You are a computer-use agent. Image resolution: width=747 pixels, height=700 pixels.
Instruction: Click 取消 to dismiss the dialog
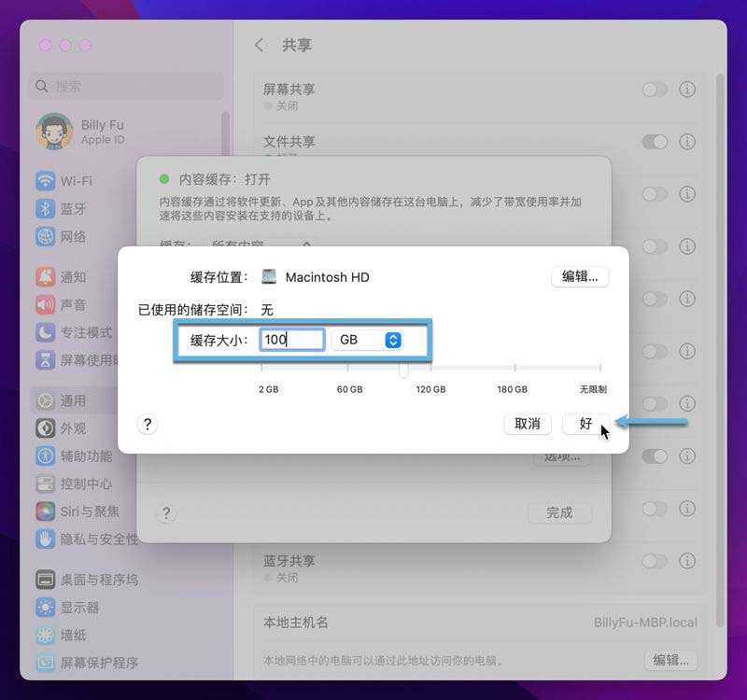pyautogui.click(x=528, y=424)
